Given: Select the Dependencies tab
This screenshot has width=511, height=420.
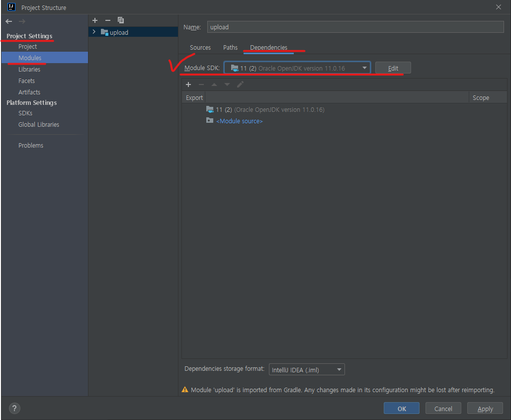Looking at the screenshot, I should coord(268,48).
